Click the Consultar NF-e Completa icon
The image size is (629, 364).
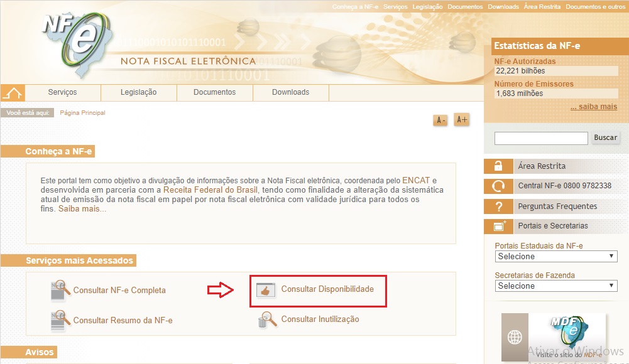[x=61, y=291]
